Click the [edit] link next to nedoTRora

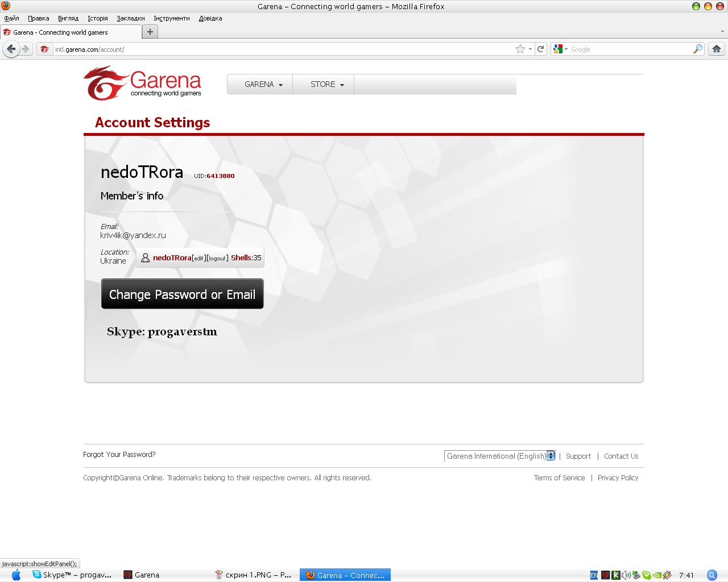pyautogui.click(x=198, y=258)
